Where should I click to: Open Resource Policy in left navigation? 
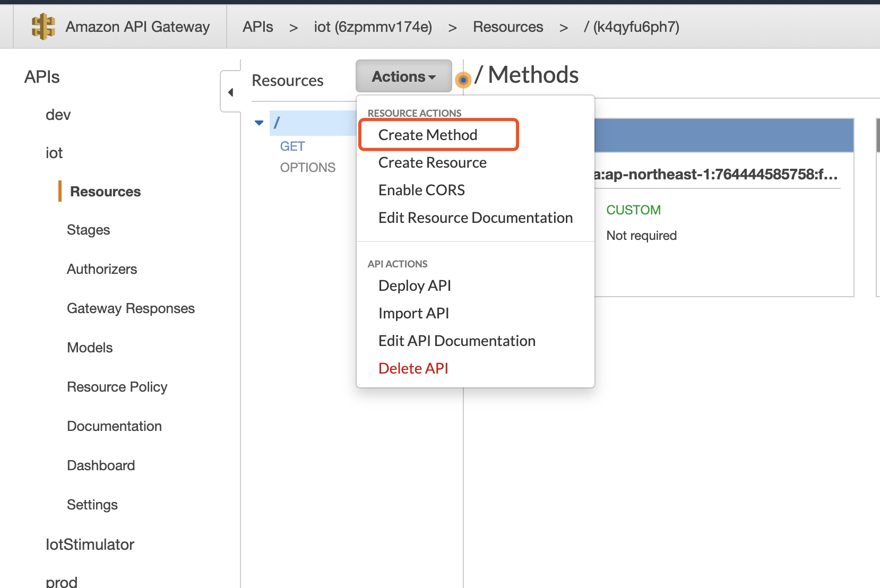(117, 387)
